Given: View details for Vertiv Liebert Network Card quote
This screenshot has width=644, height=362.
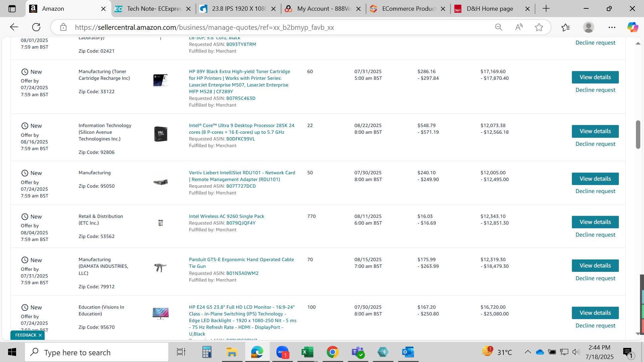Looking at the screenshot, I should tap(595, 179).
